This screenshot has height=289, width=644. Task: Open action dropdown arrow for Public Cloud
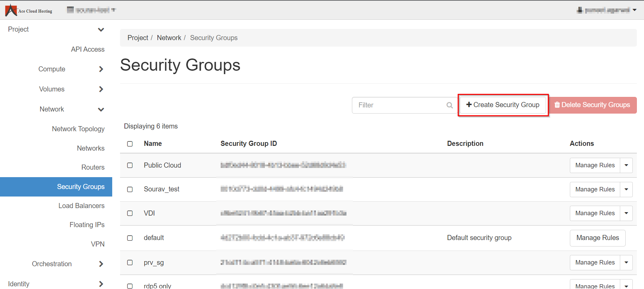(x=626, y=165)
